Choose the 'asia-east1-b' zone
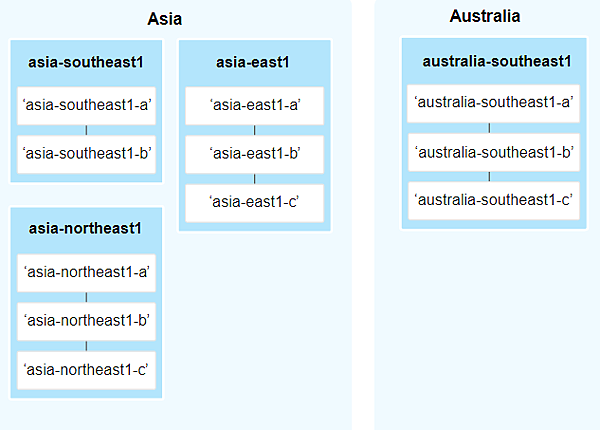The image size is (600, 430). (x=254, y=154)
